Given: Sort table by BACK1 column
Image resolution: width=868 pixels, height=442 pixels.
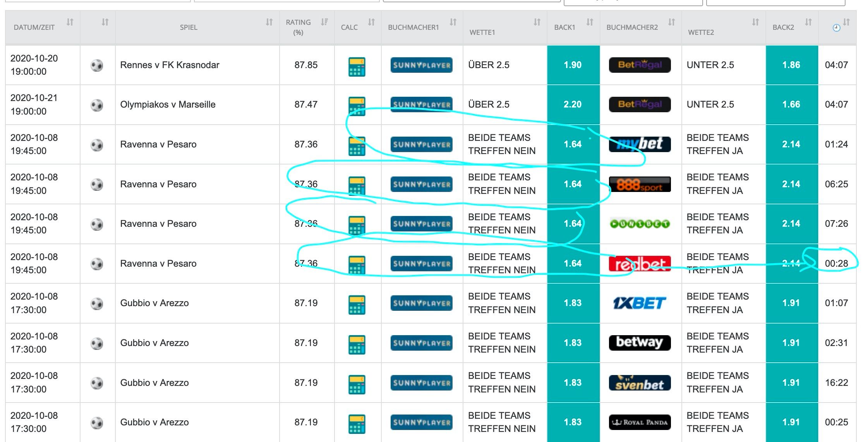Looking at the screenshot, I should [590, 22].
